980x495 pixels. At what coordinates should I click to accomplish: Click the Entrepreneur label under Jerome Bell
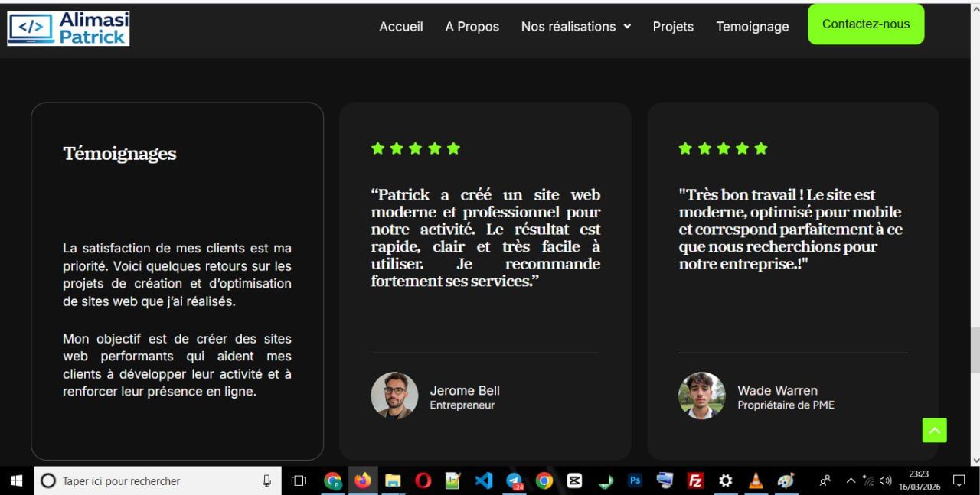462,405
